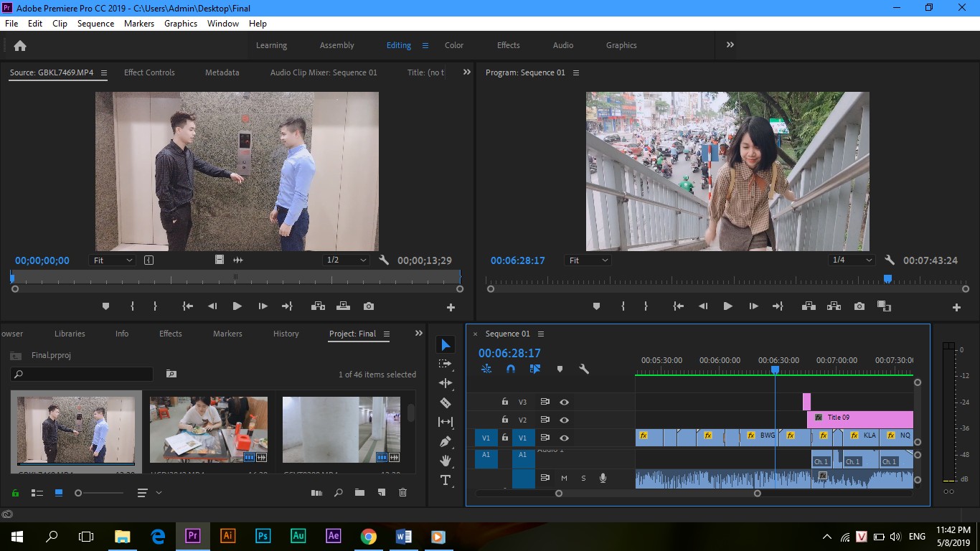
Task: Switch to the History panel tab
Action: pos(286,334)
